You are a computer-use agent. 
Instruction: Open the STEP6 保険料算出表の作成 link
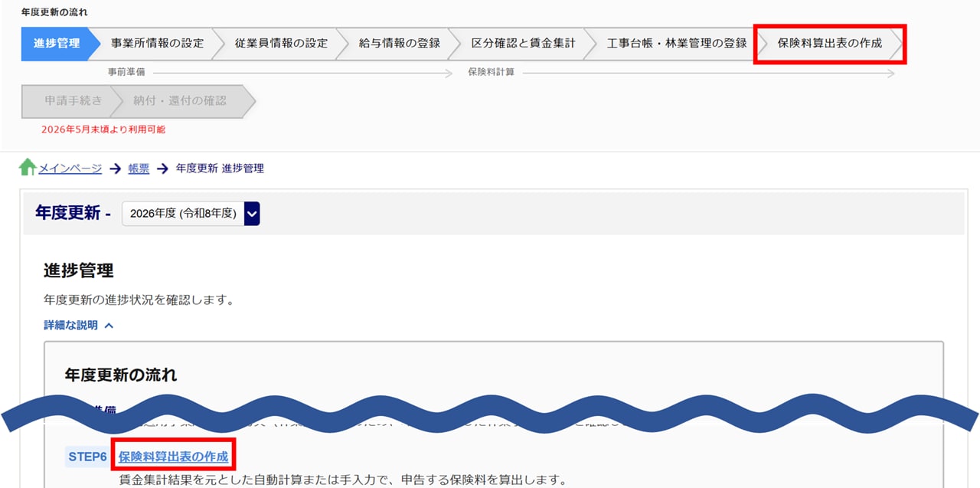(173, 457)
